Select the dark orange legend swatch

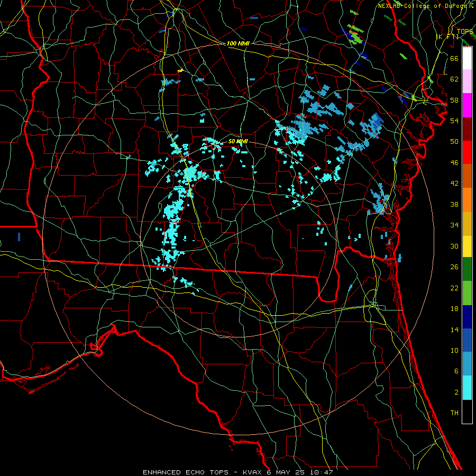467,176
